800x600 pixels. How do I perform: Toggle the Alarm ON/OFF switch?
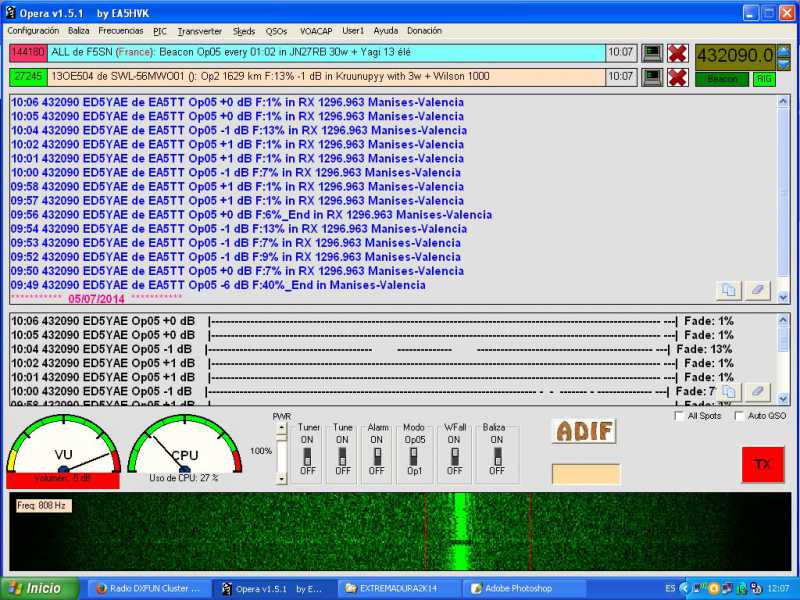coord(377,456)
